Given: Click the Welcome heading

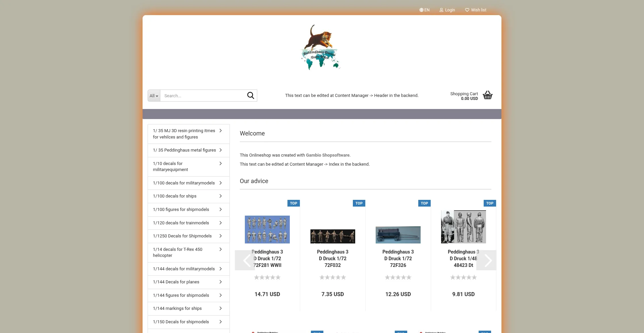Looking at the screenshot, I should click(252, 133).
